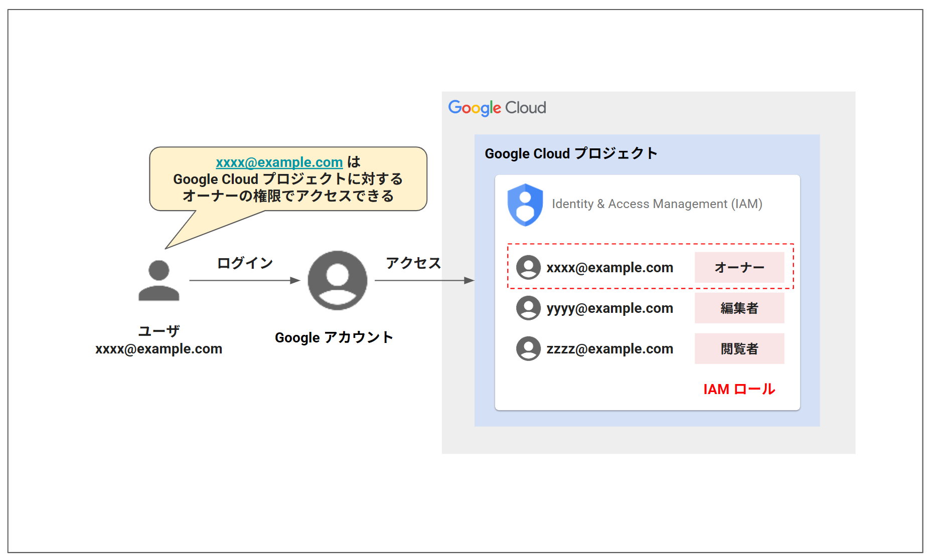
Task: Click the Identity & Access Management (IAM) title
Action: (x=657, y=204)
